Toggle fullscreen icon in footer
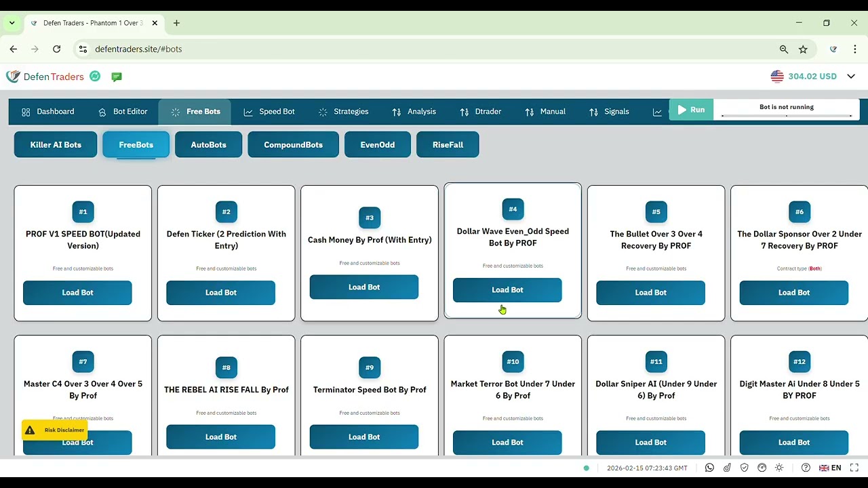 coord(854,468)
